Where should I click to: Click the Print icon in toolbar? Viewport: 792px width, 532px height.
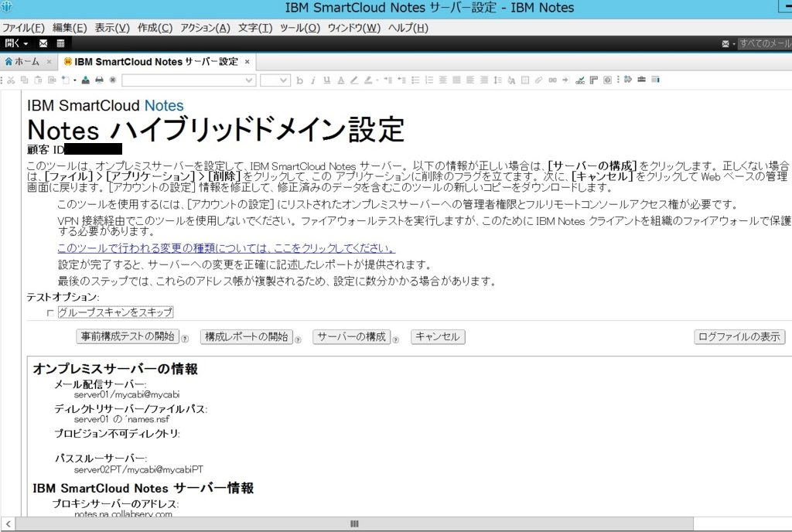[x=100, y=80]
